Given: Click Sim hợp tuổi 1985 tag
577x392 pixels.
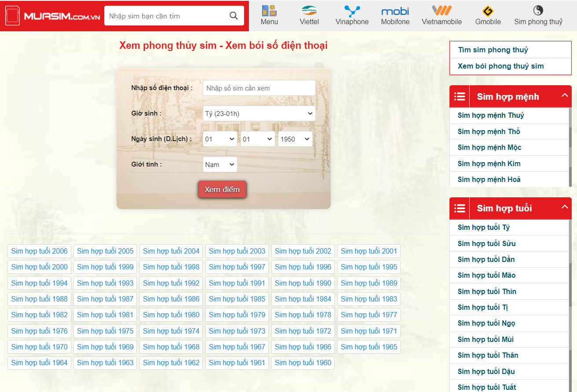Looking at the screenshot, I should click(x=237, y=299).
